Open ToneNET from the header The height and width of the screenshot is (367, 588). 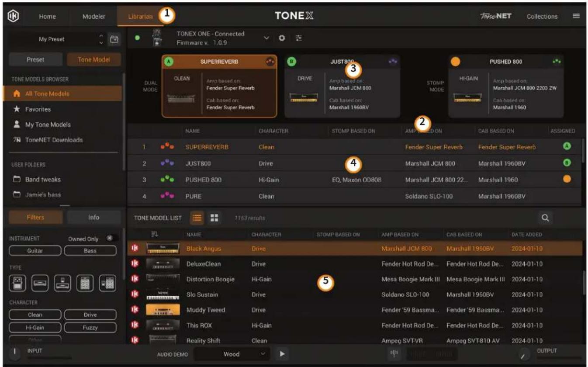(x=496, y=16)
